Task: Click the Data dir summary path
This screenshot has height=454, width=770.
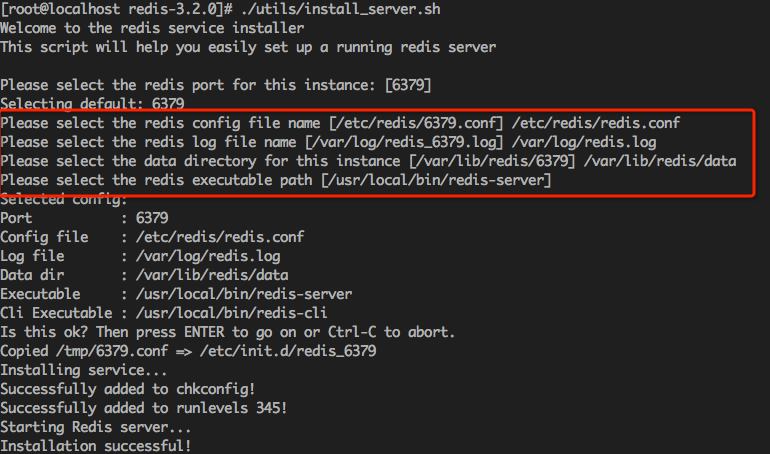Action: pos(212,275)
